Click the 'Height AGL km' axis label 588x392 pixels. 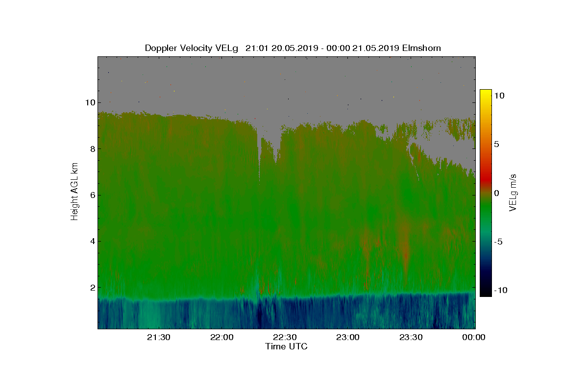(74, 193)
